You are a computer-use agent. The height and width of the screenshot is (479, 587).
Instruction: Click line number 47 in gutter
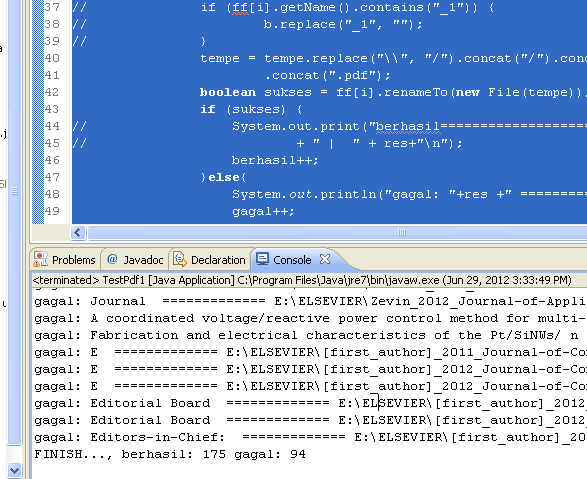(x=52, y=177)
